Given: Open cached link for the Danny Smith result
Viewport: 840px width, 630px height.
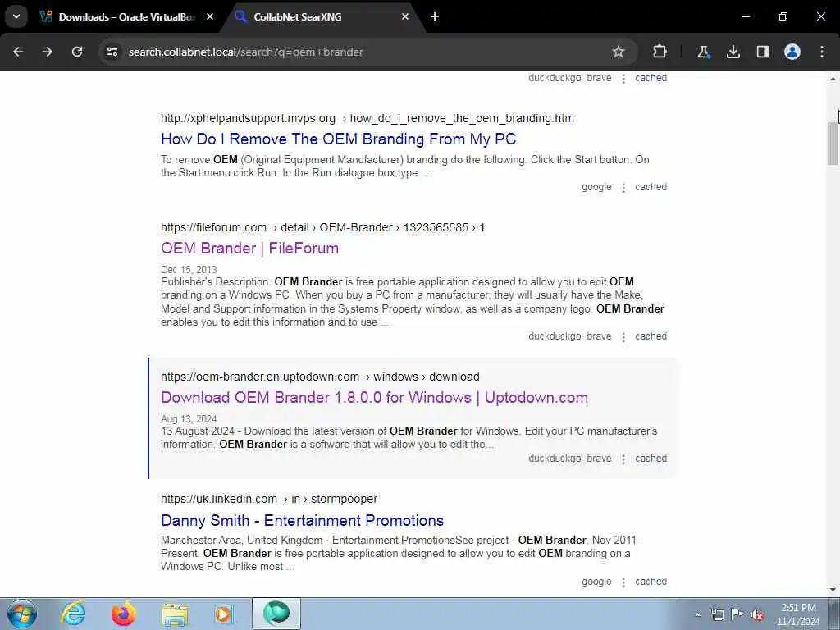Looking at the screenshot, I should pyautogui.click(x=651, y=582).
